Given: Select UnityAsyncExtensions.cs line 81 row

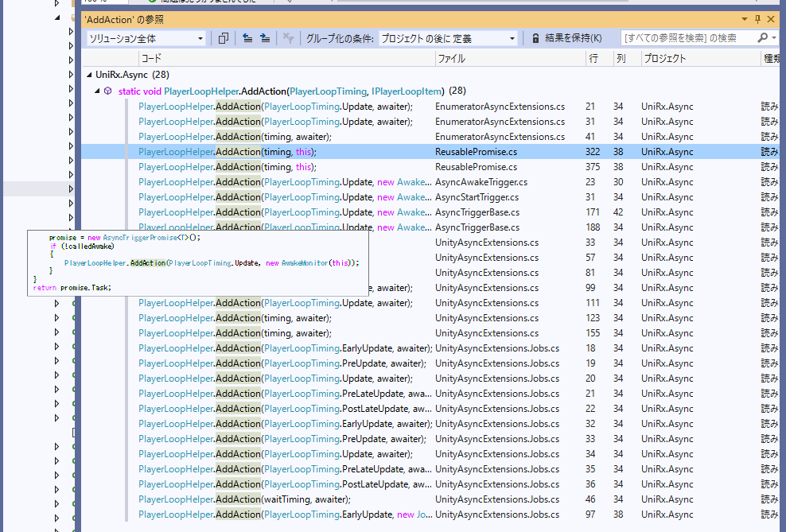Looking at the screenshot, I should (x=574, y=273).
